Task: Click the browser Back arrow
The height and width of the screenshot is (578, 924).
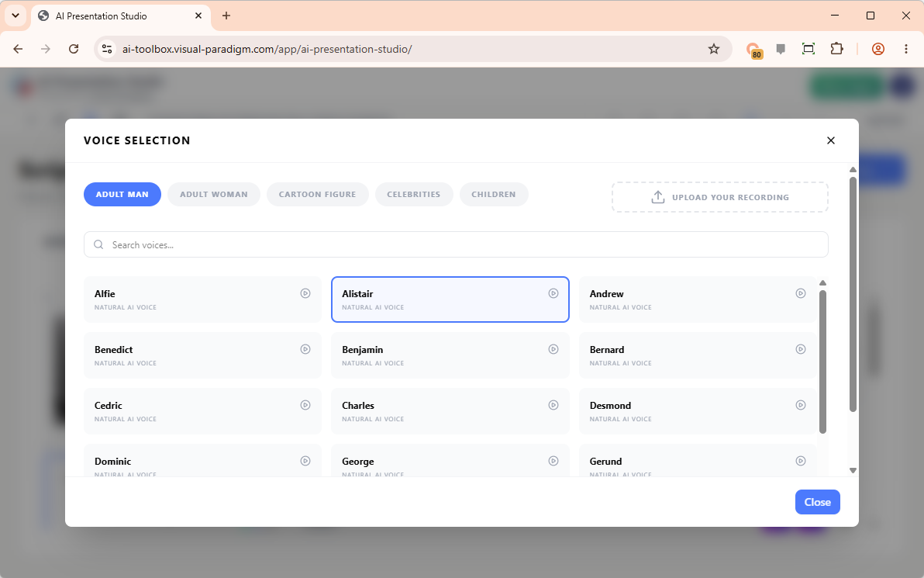Action: [x=18, y=49]
